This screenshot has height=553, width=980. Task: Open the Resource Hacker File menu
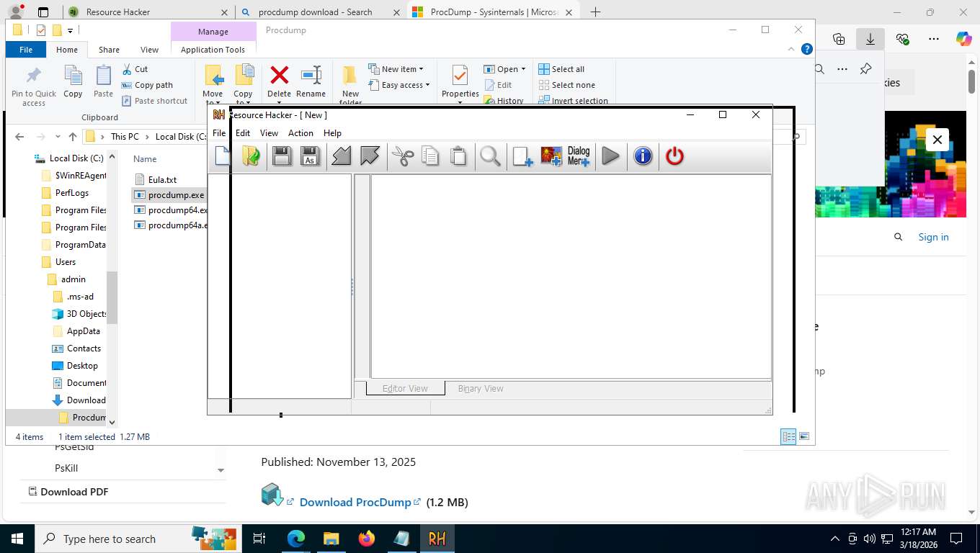(x=219, y=133)
